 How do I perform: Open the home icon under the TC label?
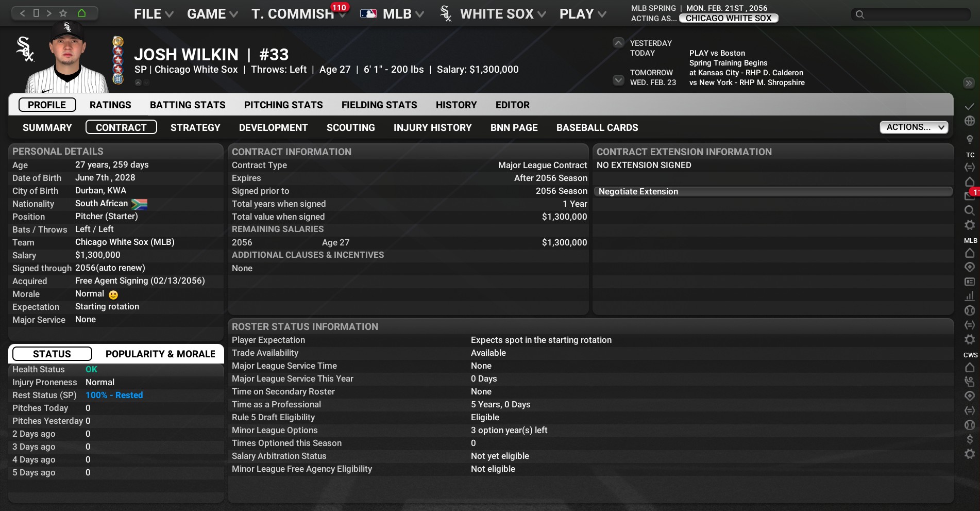click(x=969, y=182)
